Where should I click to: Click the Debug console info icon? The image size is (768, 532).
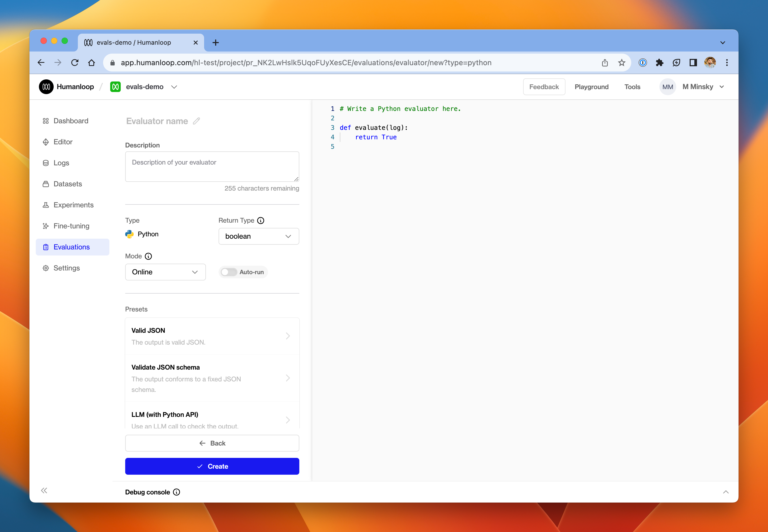pos(176,492)
